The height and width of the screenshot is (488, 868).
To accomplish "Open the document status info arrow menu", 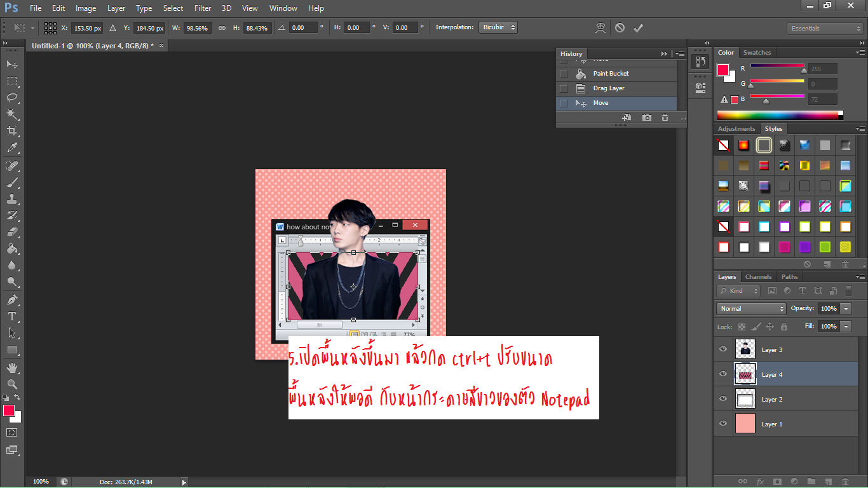I will [184, 482].
